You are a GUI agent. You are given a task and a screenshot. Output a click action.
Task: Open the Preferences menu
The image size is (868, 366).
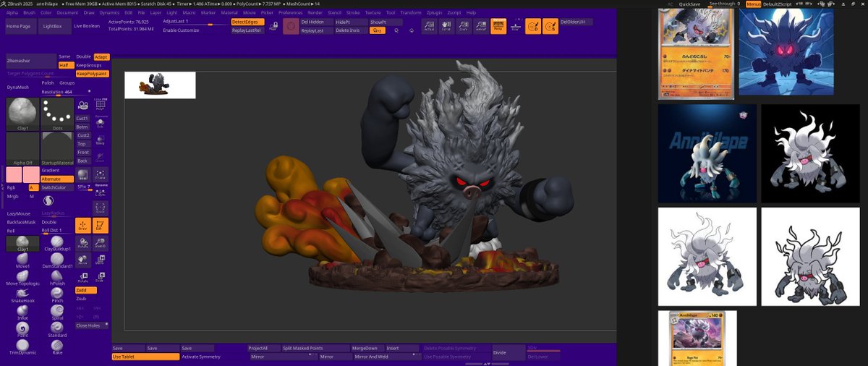click(x=290, y=12)
